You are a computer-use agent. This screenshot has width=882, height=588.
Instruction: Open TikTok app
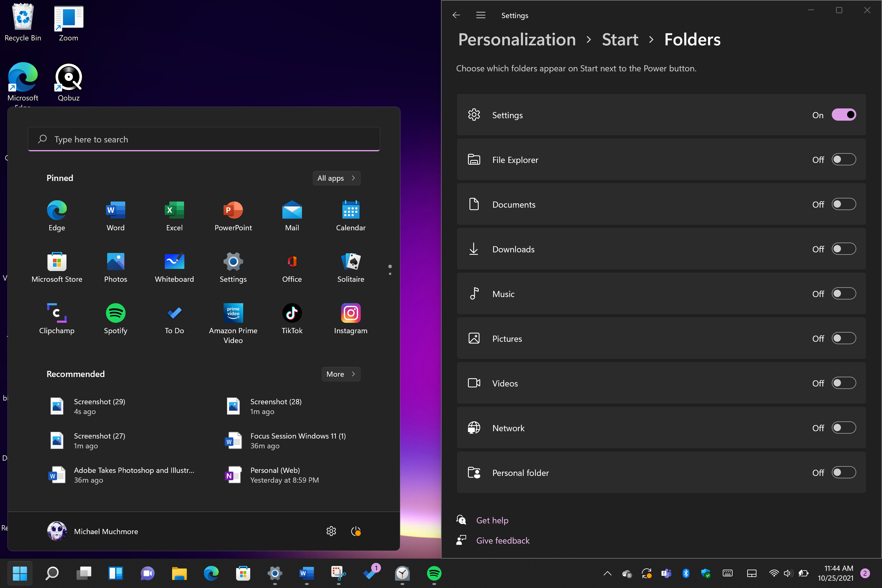[x=292, y=314]
